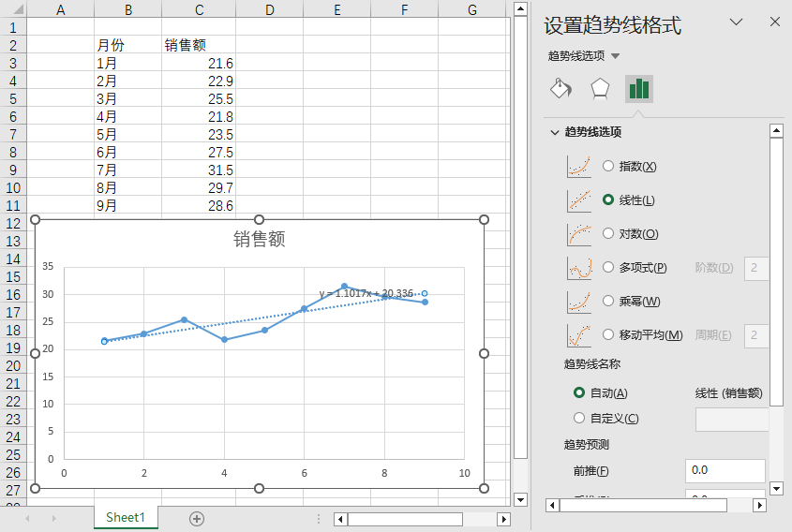
Task: Click the power trendline preview icon
Action: coord(579,302)
